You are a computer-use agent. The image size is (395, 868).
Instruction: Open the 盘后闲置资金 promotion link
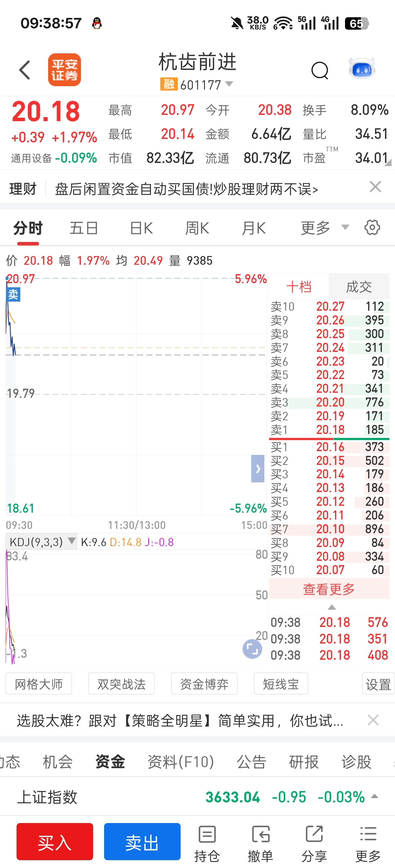(187, 189)
